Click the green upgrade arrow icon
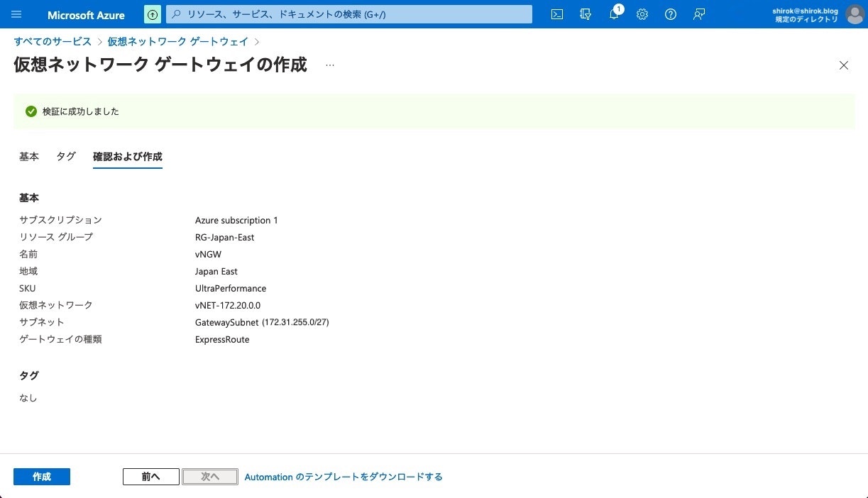Screen dimensions: 868x498 pyautogui.click(x=153, y=14)
